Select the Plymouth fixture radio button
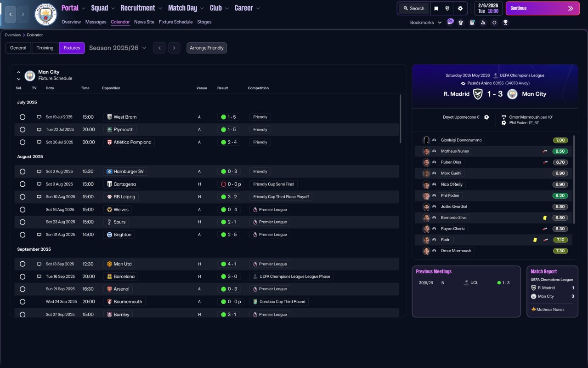This screenshot has height=368, width=588. [23, 130]
